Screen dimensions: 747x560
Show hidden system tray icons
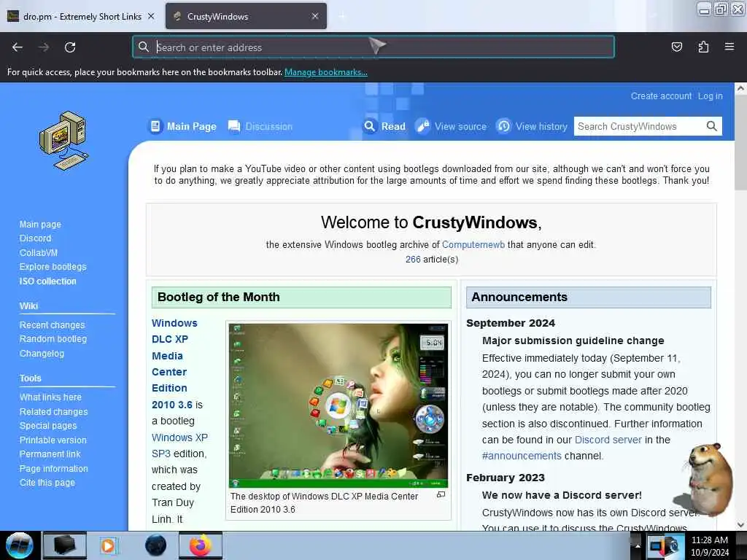coord(638,545)
